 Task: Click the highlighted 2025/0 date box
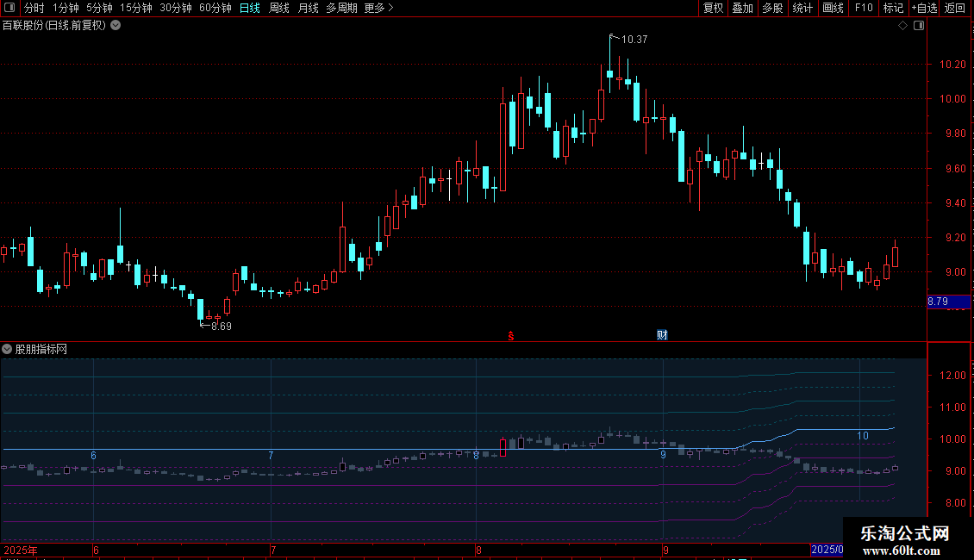click(827, 550)
